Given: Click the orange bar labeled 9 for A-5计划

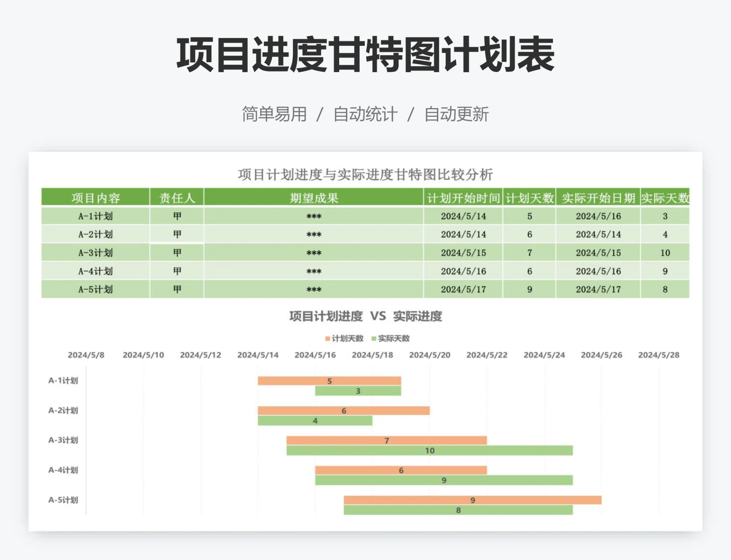Looking at the screenshot, I should 473,501.
